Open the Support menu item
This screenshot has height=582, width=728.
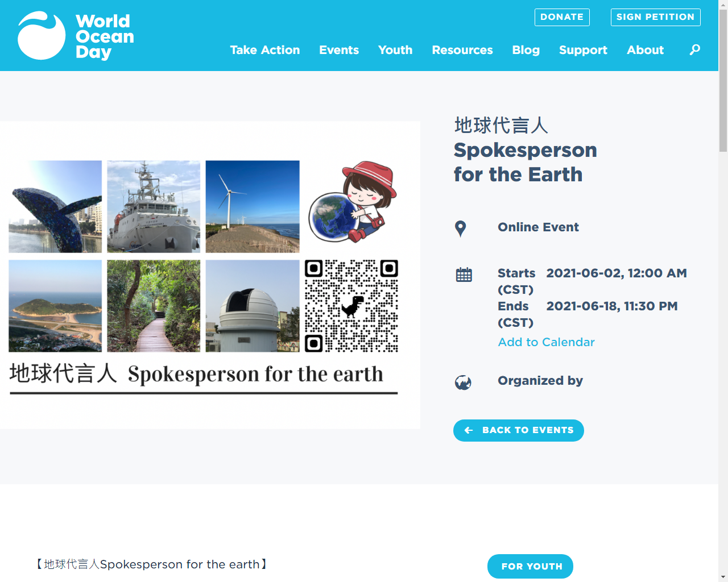tap(583, 50)
